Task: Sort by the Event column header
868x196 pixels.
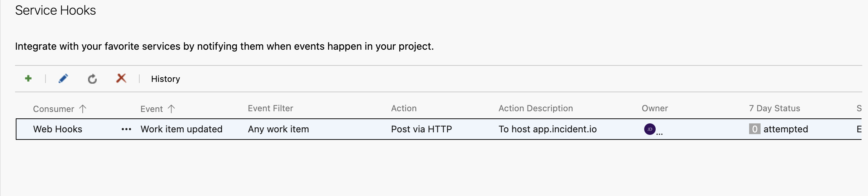Action: pyautogui.click(x=152, y=109)
